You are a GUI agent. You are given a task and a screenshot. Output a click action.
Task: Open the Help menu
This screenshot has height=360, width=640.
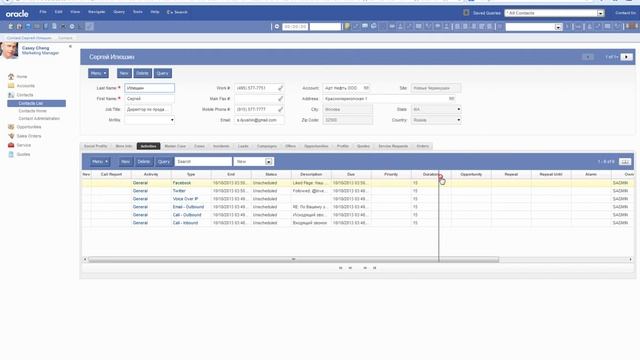155,12
